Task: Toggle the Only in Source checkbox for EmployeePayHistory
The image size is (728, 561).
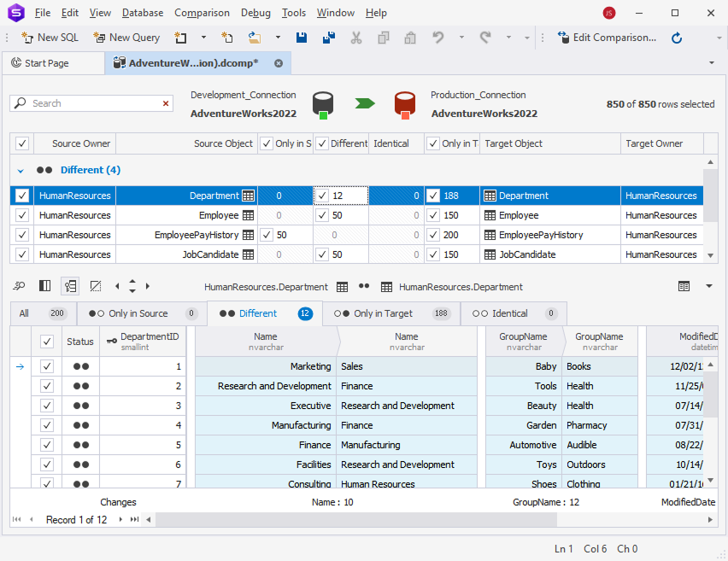Action: pos(267,235)
